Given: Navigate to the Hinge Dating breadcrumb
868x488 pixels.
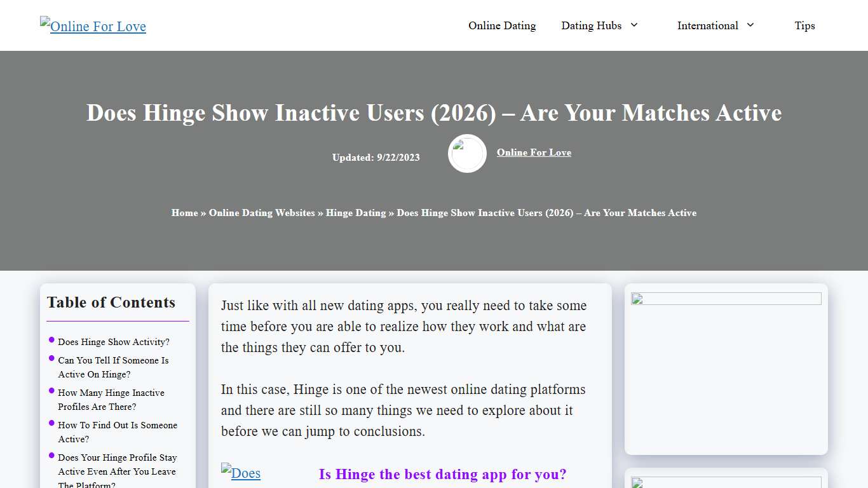Looking at the screenshot, I should click(x=356, y=213).
